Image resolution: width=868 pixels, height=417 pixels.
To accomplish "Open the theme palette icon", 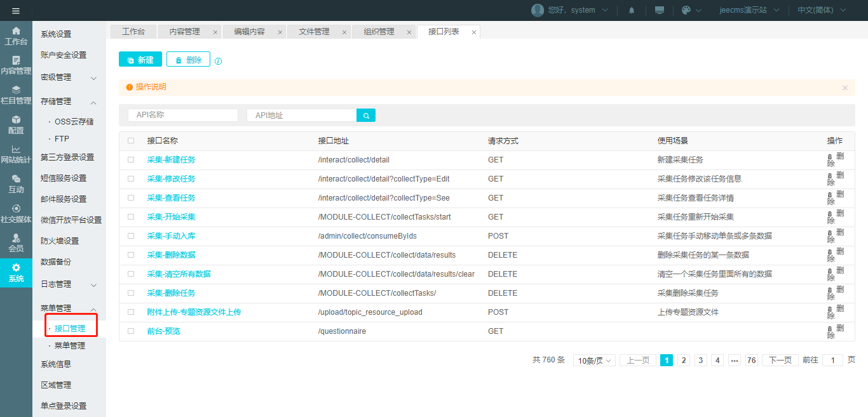I will pyautogui.click(x=686, y=10).
